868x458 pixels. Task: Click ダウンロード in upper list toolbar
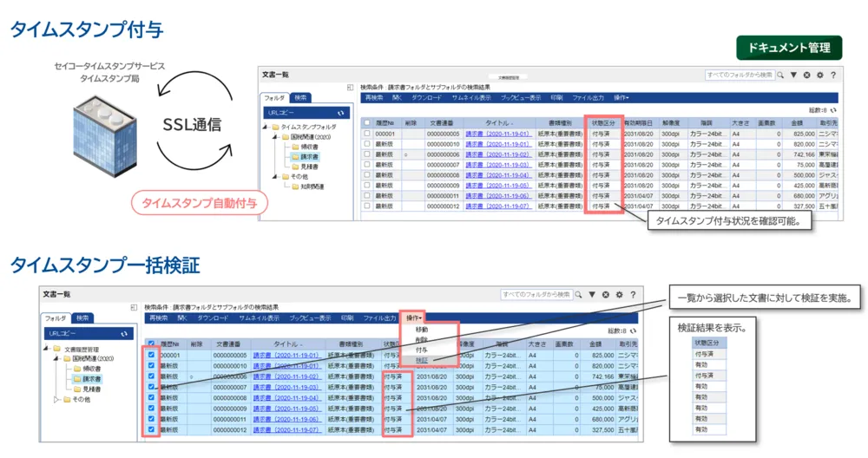tap(426, 98)
